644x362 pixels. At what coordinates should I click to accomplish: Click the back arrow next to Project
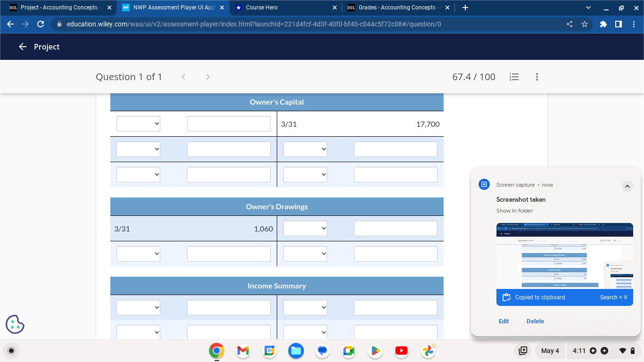click(x=22, y=47)
